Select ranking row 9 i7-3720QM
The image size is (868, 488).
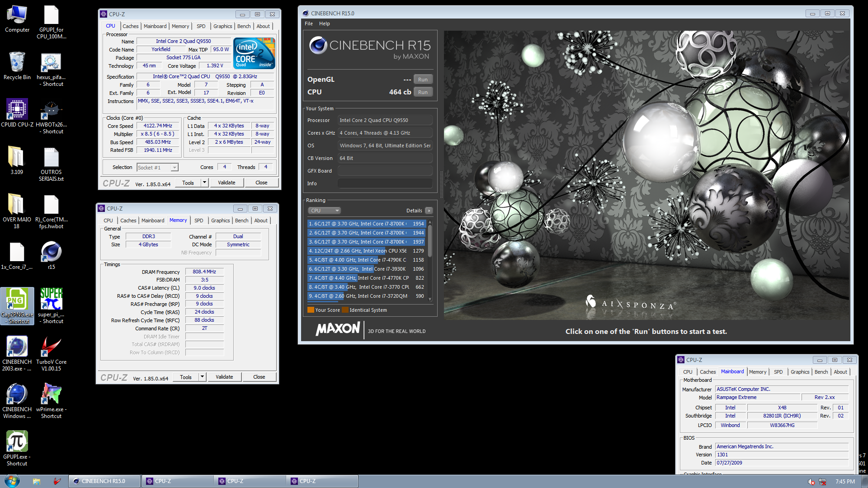point(367,296)
